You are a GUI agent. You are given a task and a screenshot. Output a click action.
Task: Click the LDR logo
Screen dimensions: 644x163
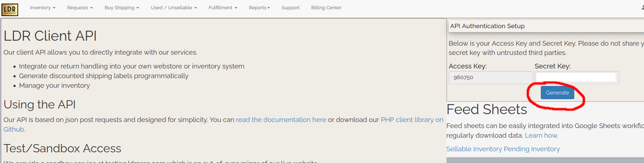(x=10, y=10)
